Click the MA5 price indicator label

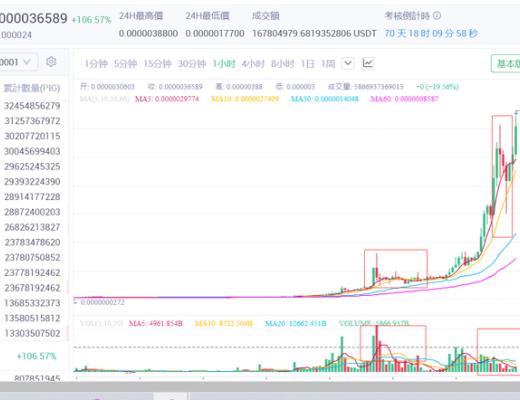pyautogui.click(x=167, y=99)
